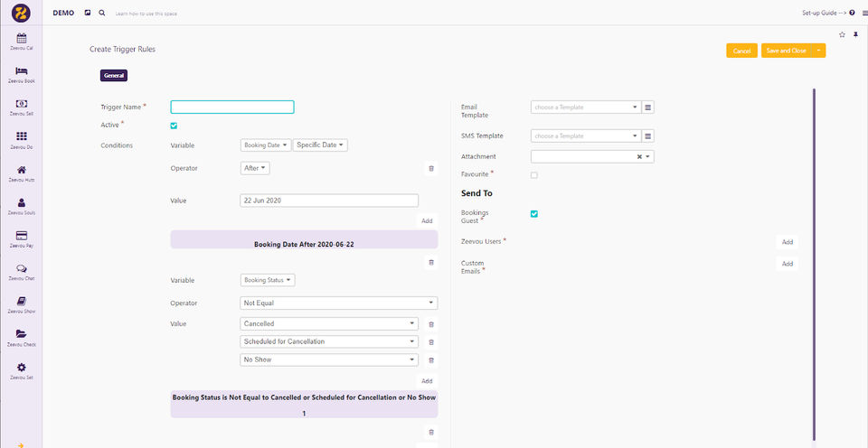
Task: Open Zeevou Chat bubbles icon
Action: pos(22,268)
